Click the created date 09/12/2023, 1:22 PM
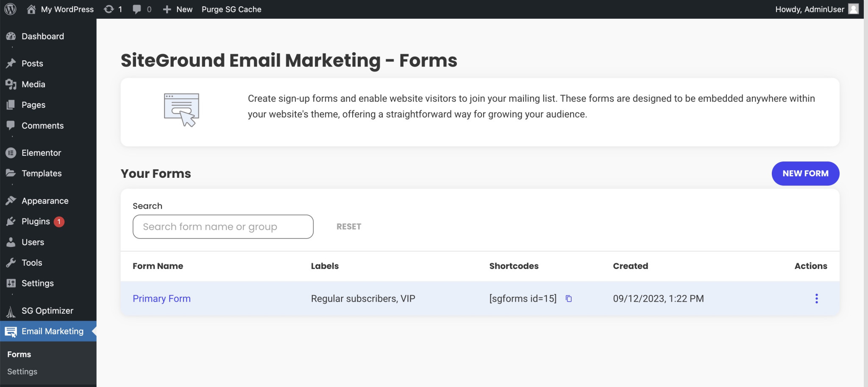This screenshot has width=868, height=387. (658, 299)
